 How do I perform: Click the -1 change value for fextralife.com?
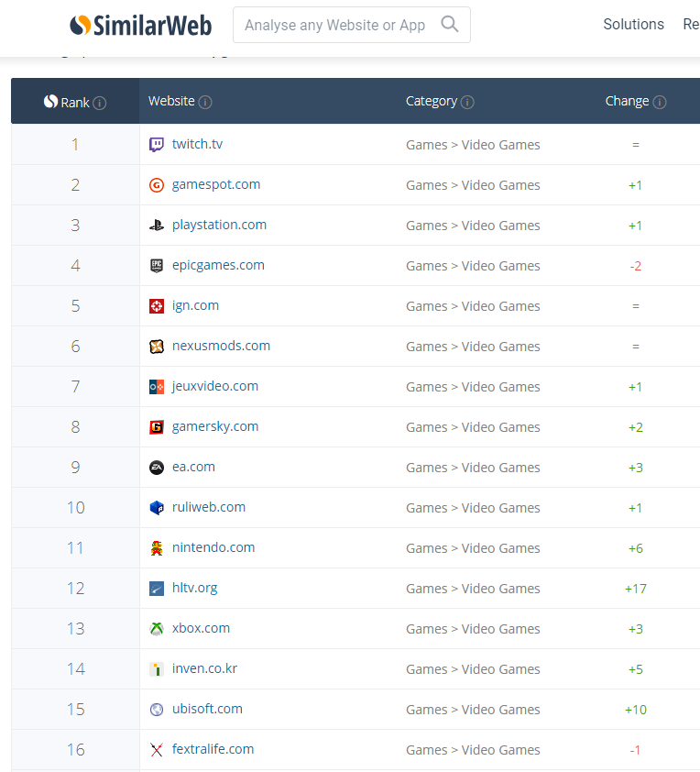point(635,750)
